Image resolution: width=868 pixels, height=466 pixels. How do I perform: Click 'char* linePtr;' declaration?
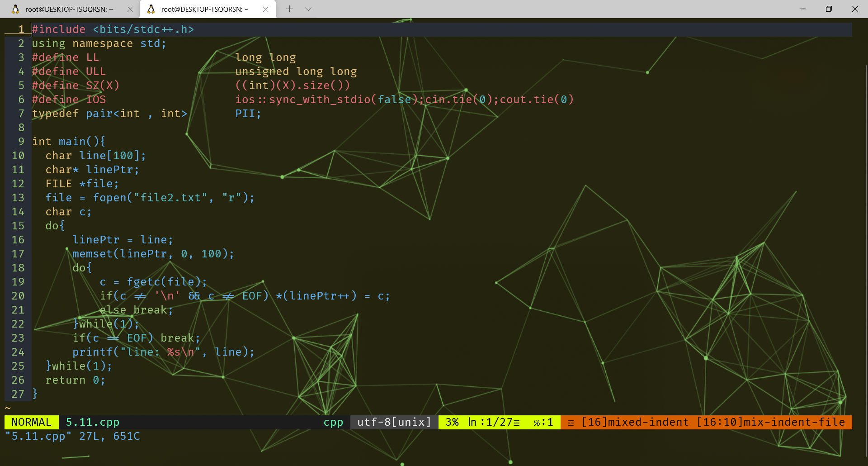click(92, 170)
